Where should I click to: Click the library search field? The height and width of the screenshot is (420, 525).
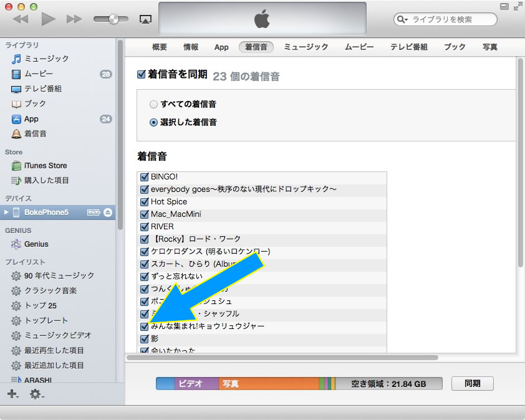click(445, 19)
